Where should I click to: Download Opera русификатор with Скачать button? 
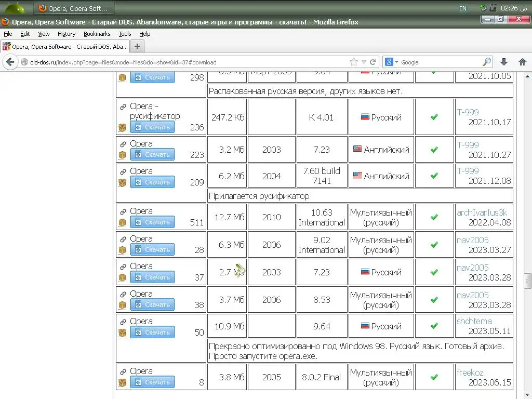coord(152,127)
